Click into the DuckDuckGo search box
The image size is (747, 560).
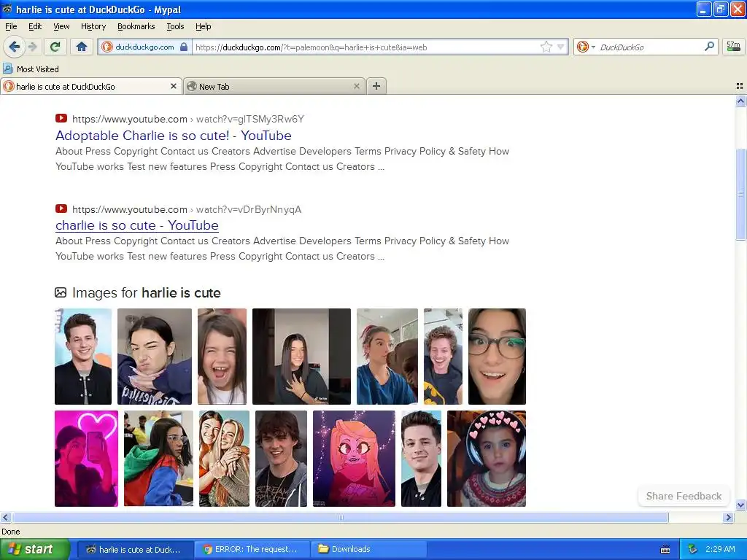[649, 47]
